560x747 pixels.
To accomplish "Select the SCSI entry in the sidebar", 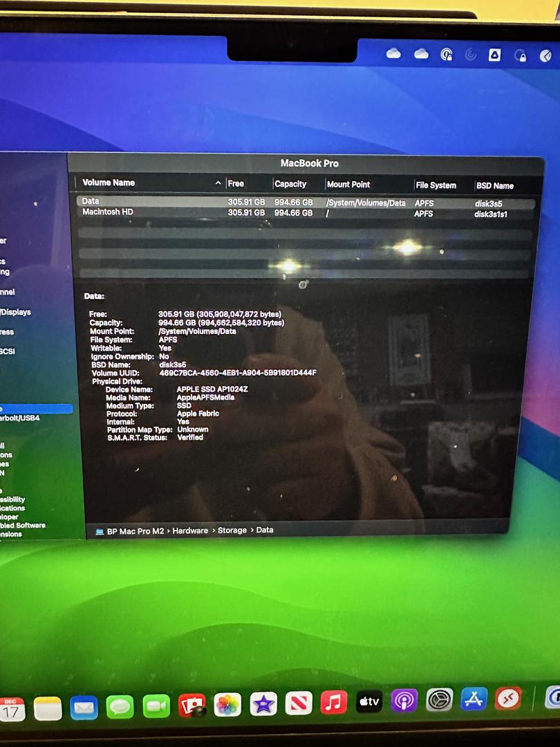I will [8, 351].
